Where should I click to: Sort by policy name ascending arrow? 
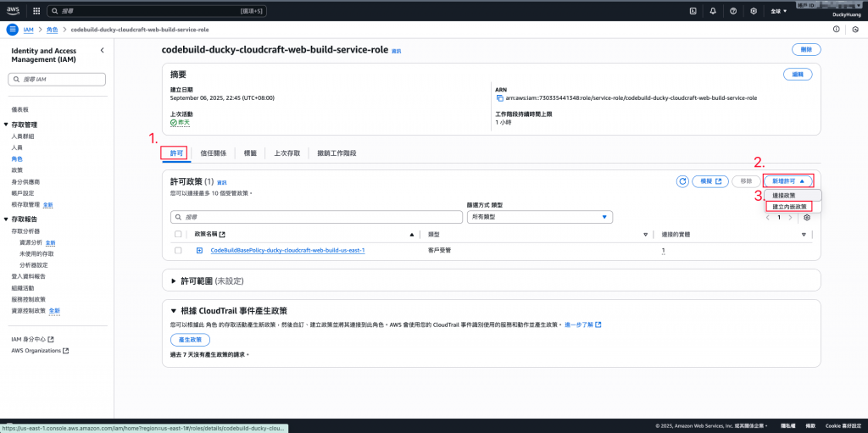click(411, 235)
